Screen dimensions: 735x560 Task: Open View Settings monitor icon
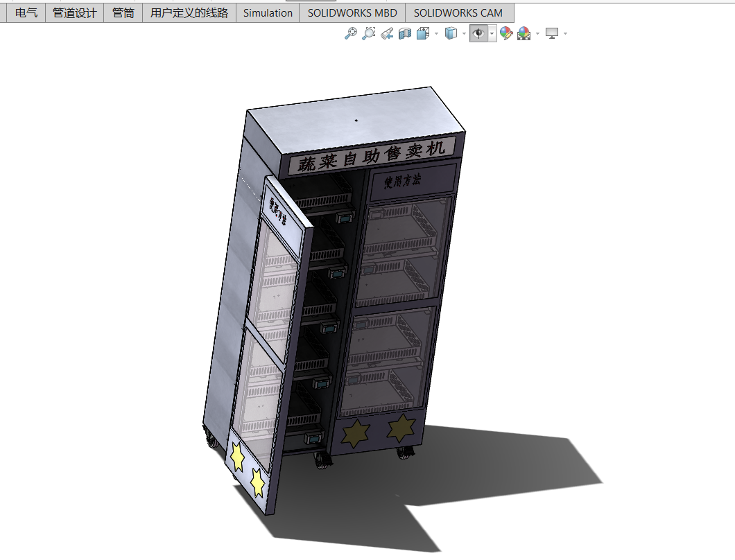click(x=552, y=33)
